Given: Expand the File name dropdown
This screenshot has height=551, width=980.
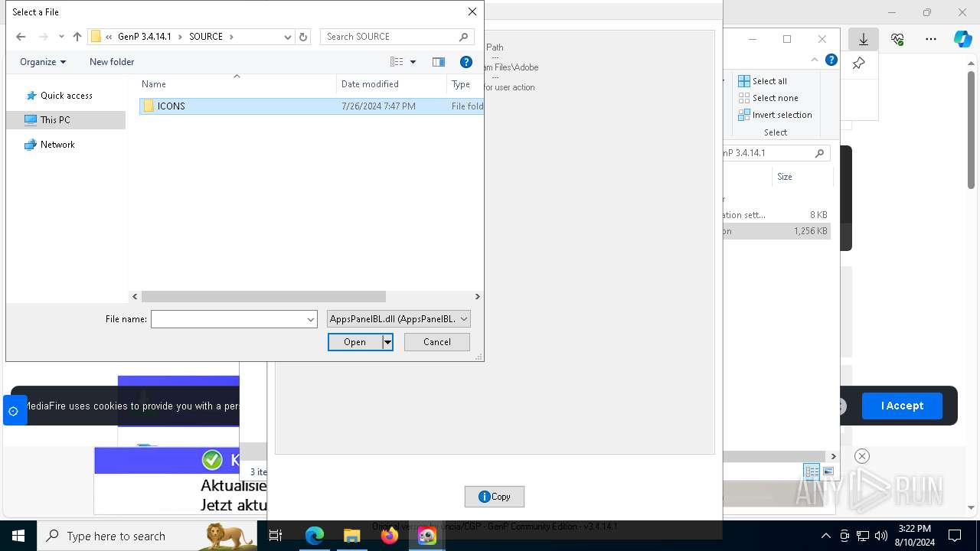Looking at the screenshot, I should tap(311, 319).
